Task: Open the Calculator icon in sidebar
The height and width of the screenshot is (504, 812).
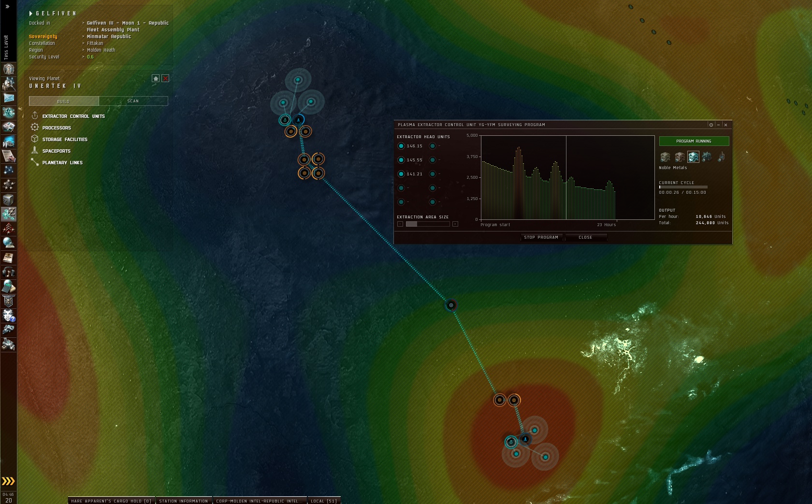Action: [8, 287]
